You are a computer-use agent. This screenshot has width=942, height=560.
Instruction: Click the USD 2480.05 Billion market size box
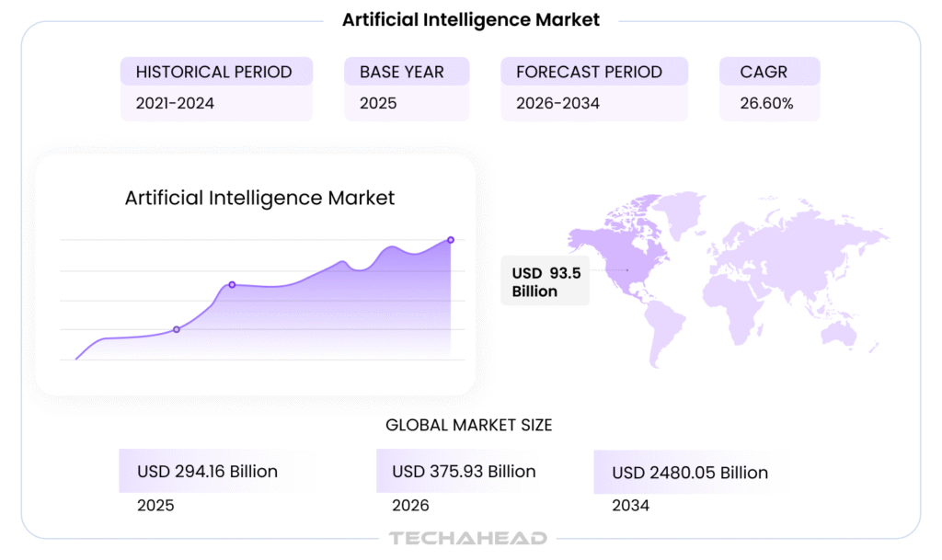pyautogui.click(x=690, y=473)
